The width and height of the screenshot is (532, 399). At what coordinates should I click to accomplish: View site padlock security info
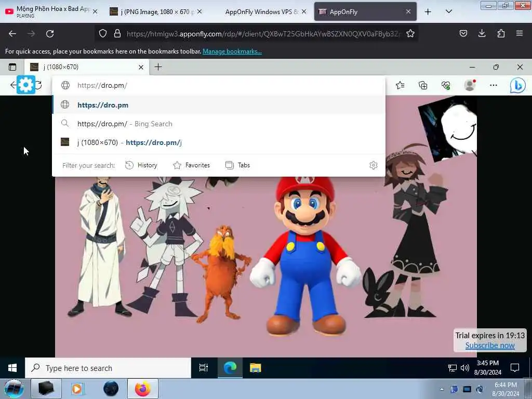(117, 33)
